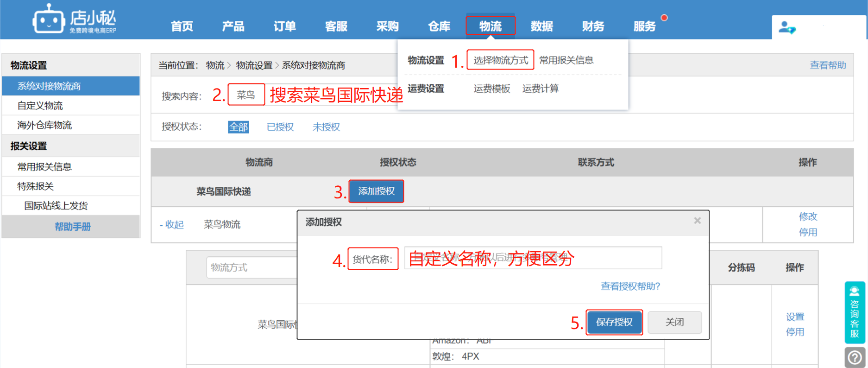
Task: Click 停用 under 设置 in lower table
Action: pos(795,332)
